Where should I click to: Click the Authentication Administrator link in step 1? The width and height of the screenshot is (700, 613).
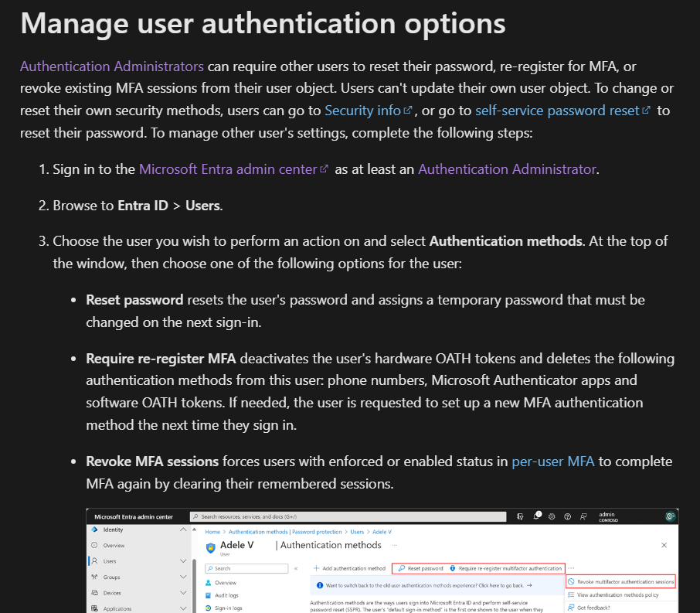click(507, 169)
